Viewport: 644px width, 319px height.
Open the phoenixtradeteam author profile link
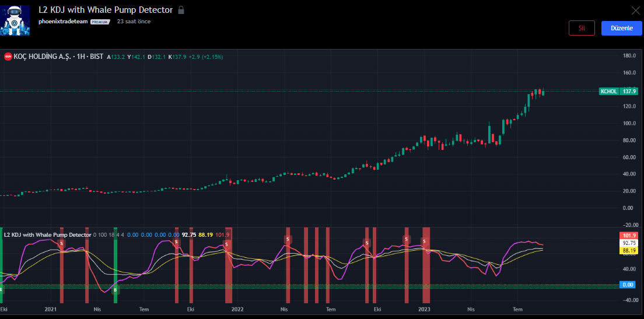pos(64,22)
